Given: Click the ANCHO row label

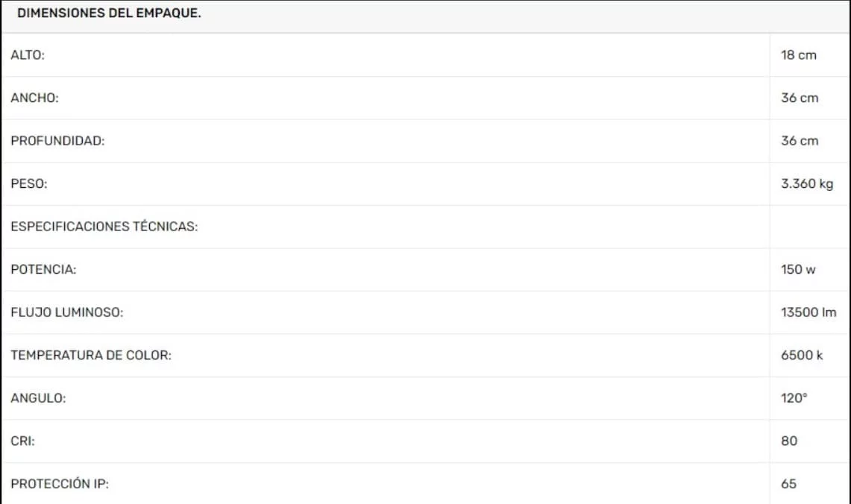Looking at the screenshot, I should click(35, 98).
